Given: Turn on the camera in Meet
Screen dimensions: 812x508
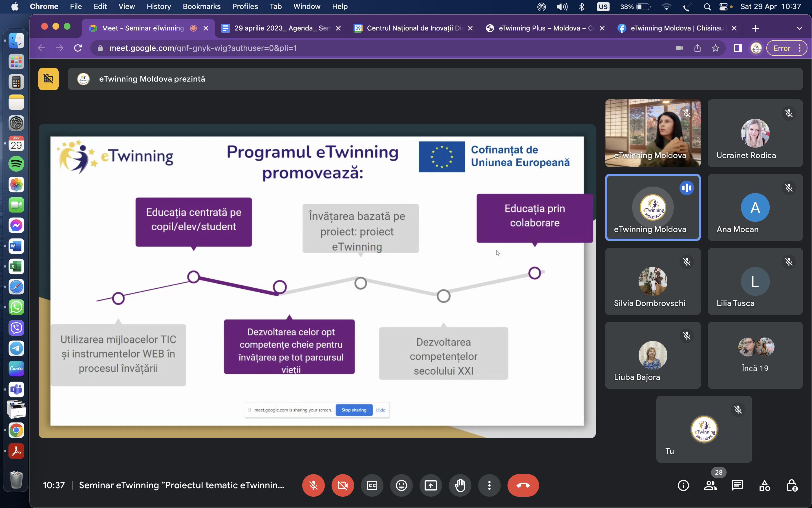Looking at the screenshot, I should pyautogui.click(x=343, y=485).
